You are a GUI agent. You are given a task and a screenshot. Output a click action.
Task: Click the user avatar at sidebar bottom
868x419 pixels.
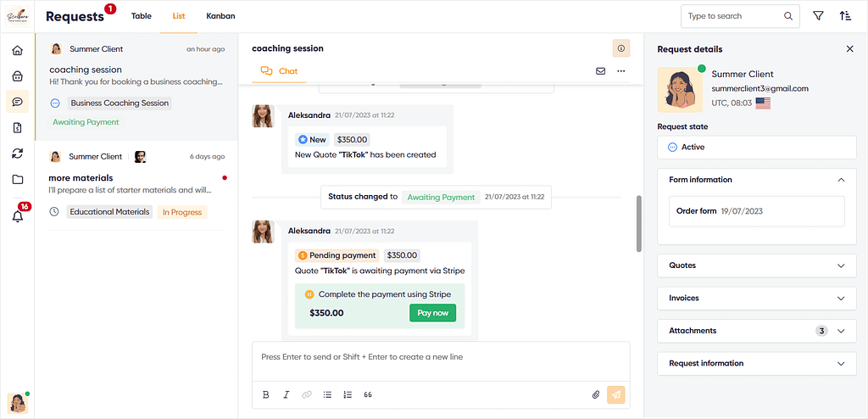click(x=17, y=404)
